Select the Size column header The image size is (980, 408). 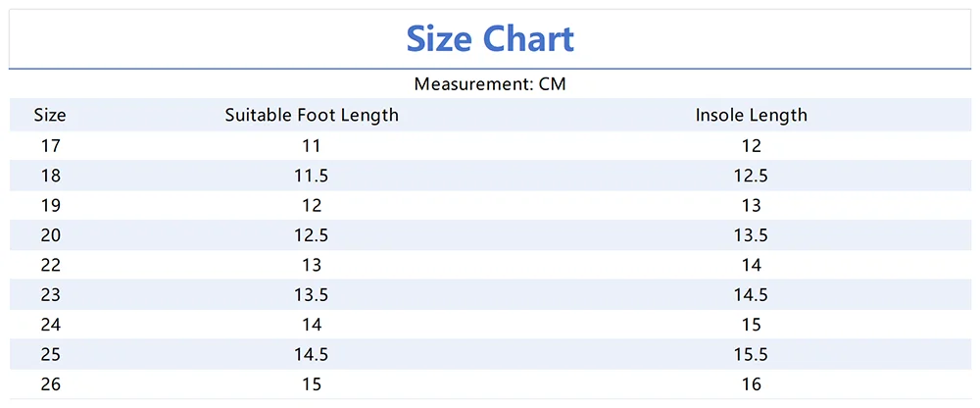(50, 115)
